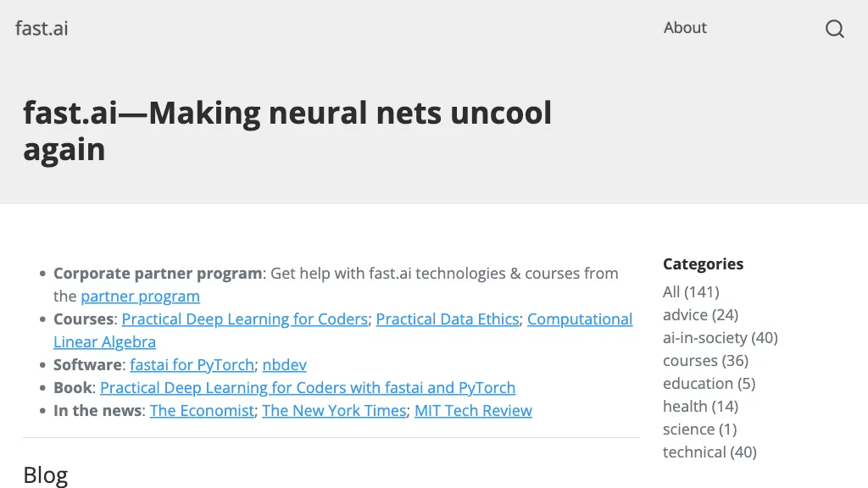Click the fast.ai site title
Viewport: 868px width, 488px height.
[x=42, y=28]
